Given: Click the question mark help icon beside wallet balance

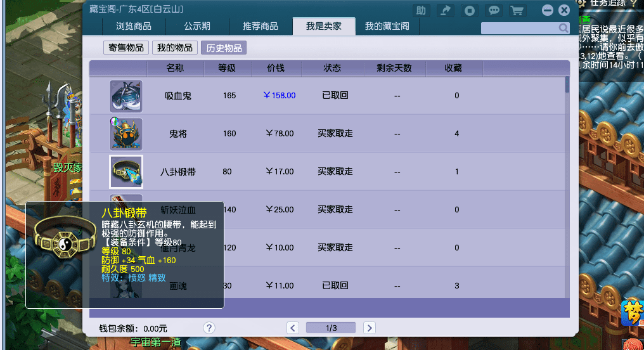Looking at the screenshot, I should [x=209, y=328].
